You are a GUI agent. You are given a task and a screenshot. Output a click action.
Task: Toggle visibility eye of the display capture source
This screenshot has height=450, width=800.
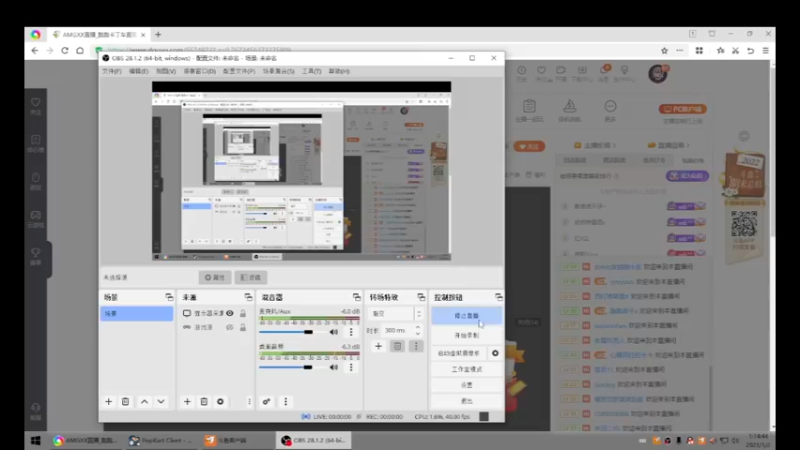(x=230, y=313)
